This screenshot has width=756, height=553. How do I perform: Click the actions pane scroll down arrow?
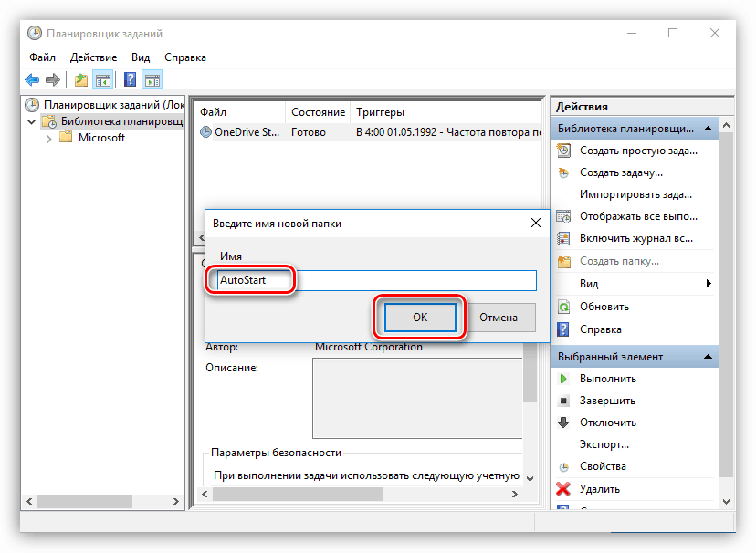[x=726, y=502]
